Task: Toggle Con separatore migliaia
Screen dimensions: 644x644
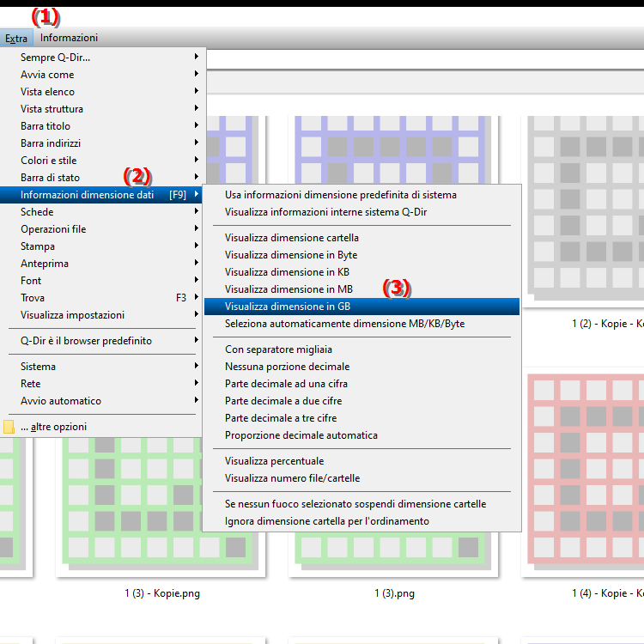Action: (361, 349)
